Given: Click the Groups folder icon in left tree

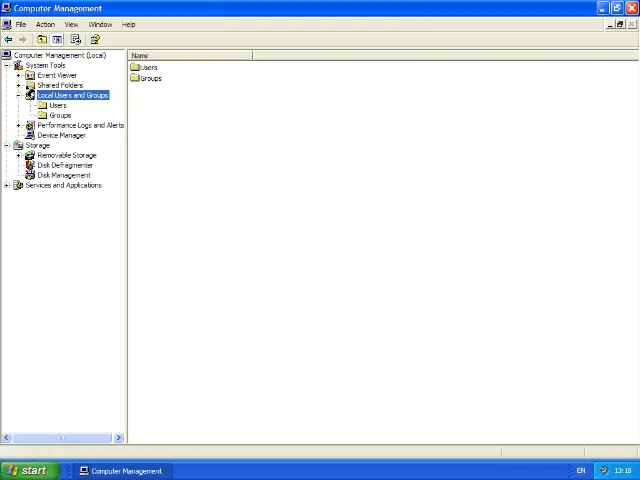Looking at the screenshot, I should (x=42, y=115).
